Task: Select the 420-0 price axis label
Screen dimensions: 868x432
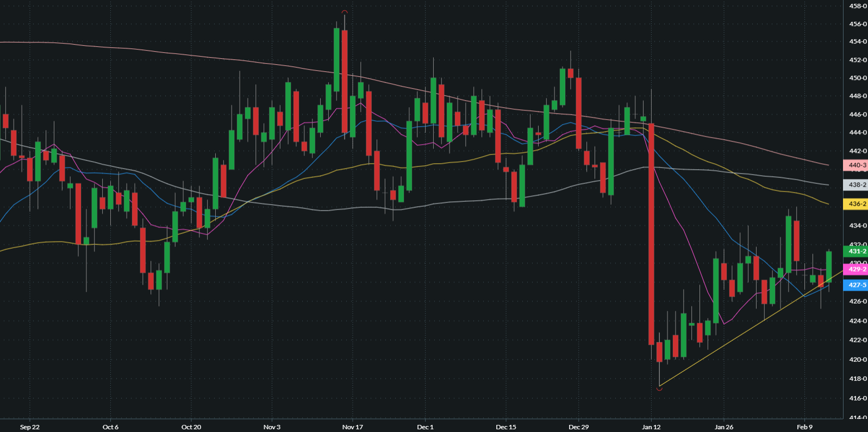Action: pos(858,359)
